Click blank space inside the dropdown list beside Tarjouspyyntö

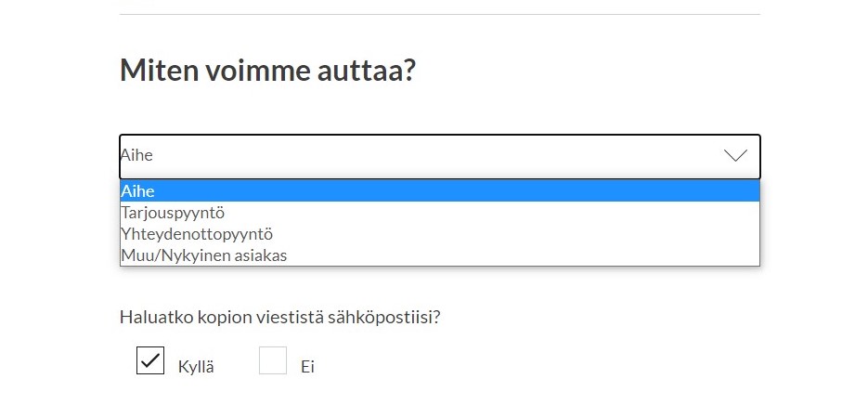coord(493,213)
